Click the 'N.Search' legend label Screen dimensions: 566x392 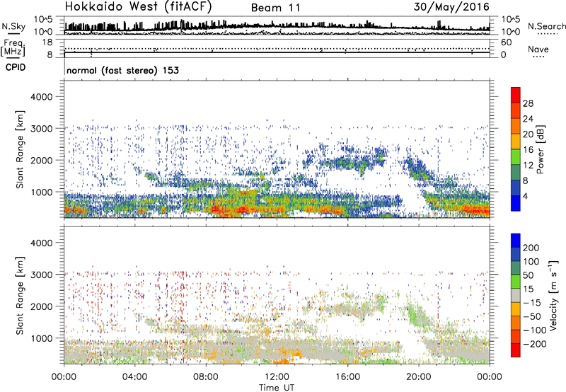[546, 26]
